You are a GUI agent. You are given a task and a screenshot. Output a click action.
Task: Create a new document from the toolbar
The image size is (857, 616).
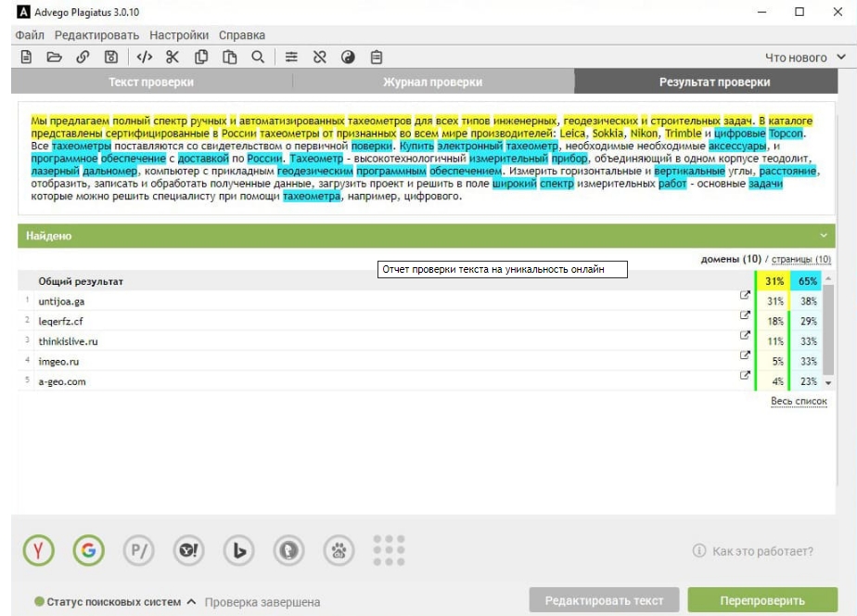click(x=26, y=57)
